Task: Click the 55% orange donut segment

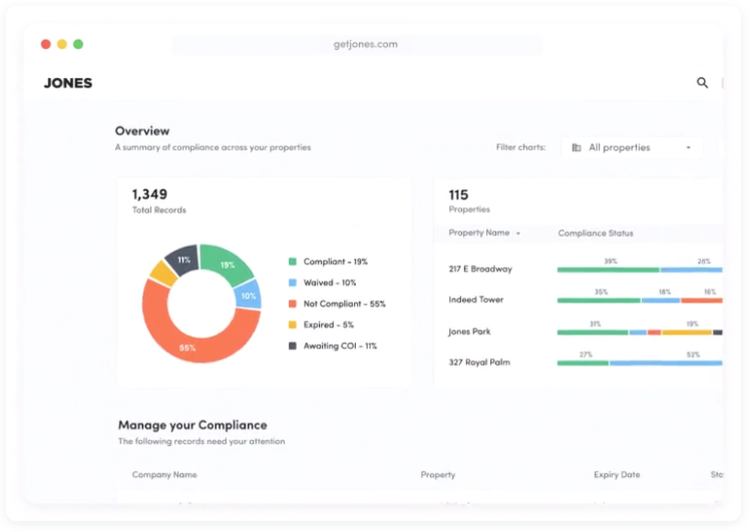Action: tap(187, 348)
